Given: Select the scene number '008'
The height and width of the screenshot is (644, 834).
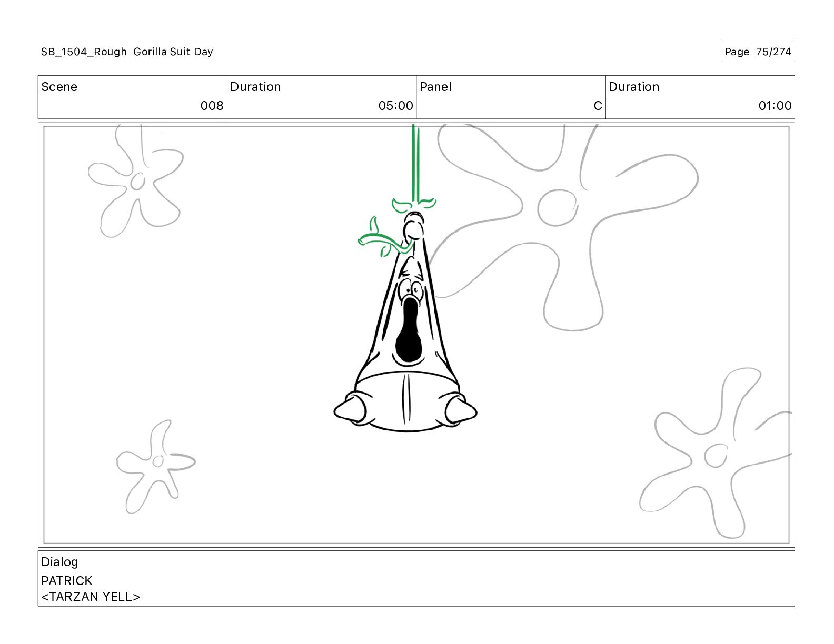Looking at the screenshot, I should pyautogui.click(x=212, y=106).
